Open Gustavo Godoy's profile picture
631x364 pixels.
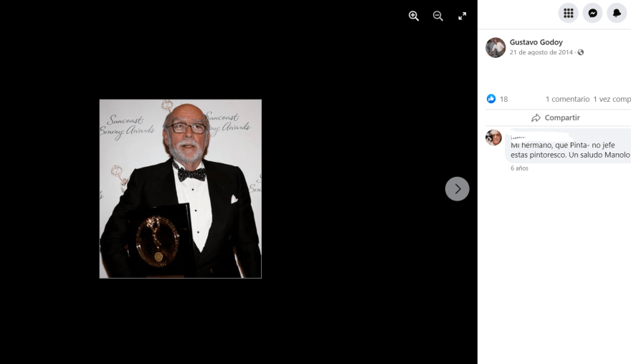495,47
